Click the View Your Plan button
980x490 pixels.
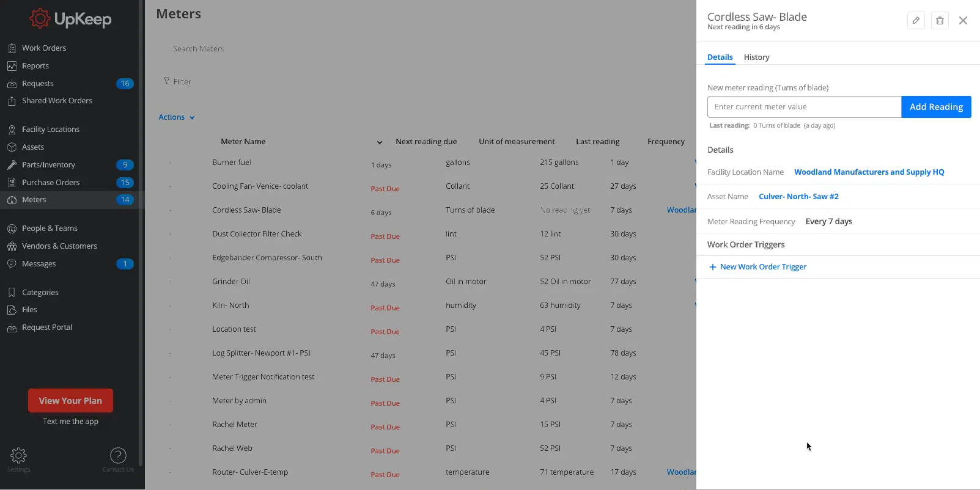point(70,401)
